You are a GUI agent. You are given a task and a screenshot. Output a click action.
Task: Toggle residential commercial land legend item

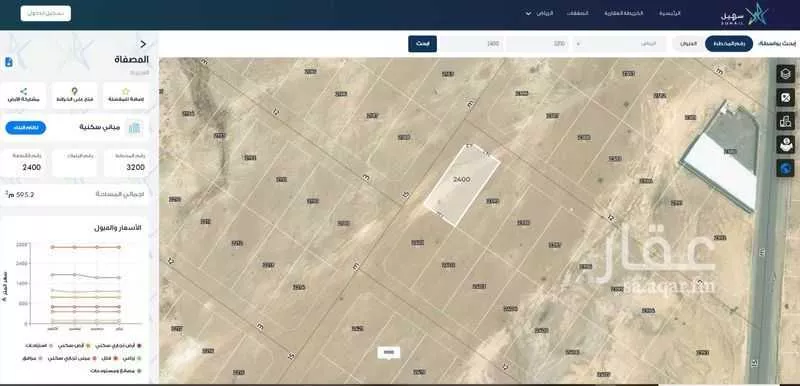point(117,346)
